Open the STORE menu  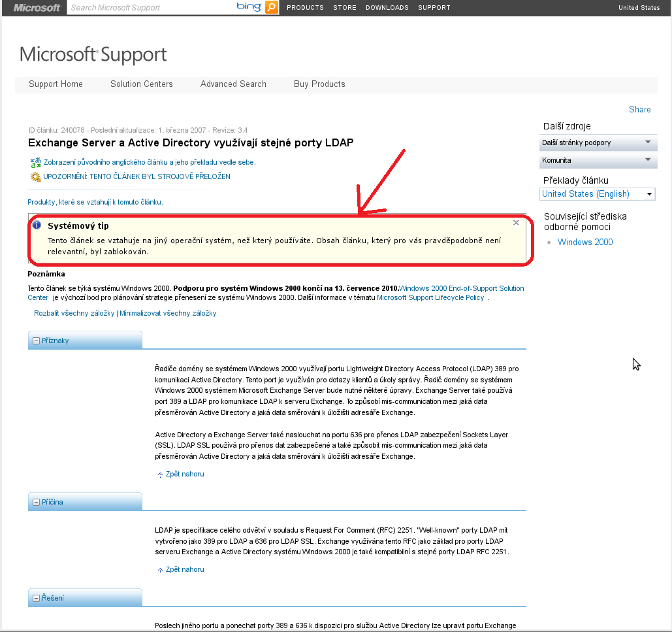pyautogui.click(x=345, y=8)
